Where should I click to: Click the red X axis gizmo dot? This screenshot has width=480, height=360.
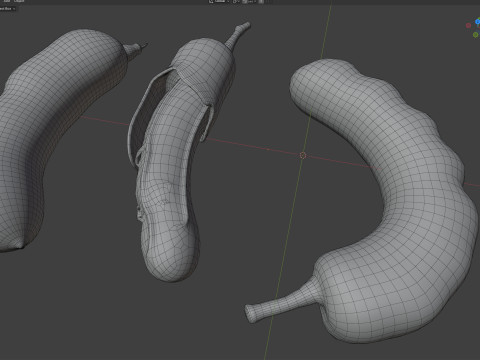click(x=468, y=25)
